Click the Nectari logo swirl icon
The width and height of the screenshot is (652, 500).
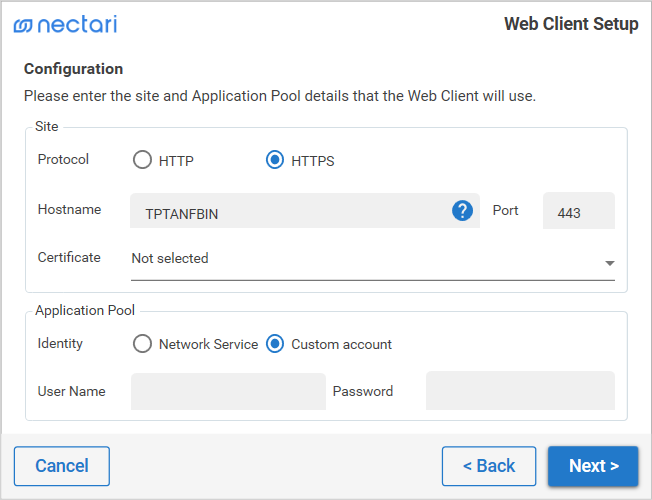click(22, 25)
